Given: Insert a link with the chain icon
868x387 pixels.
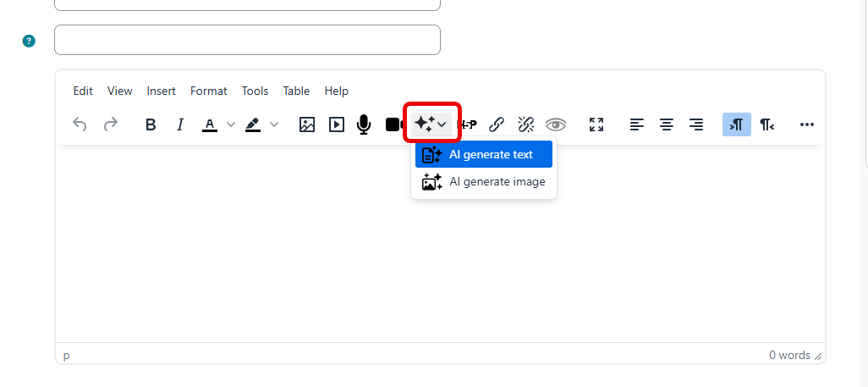Looking at the screenshot, I should (497, 124).
